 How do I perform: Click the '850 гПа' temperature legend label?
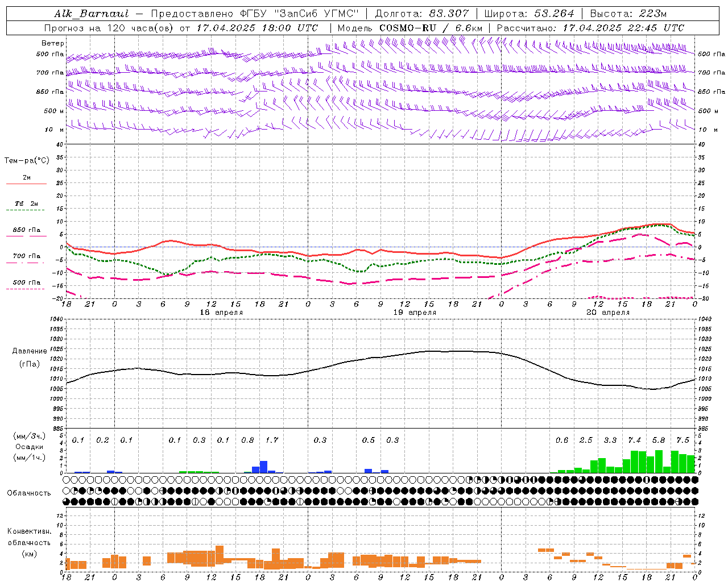[x=27, y=230]
